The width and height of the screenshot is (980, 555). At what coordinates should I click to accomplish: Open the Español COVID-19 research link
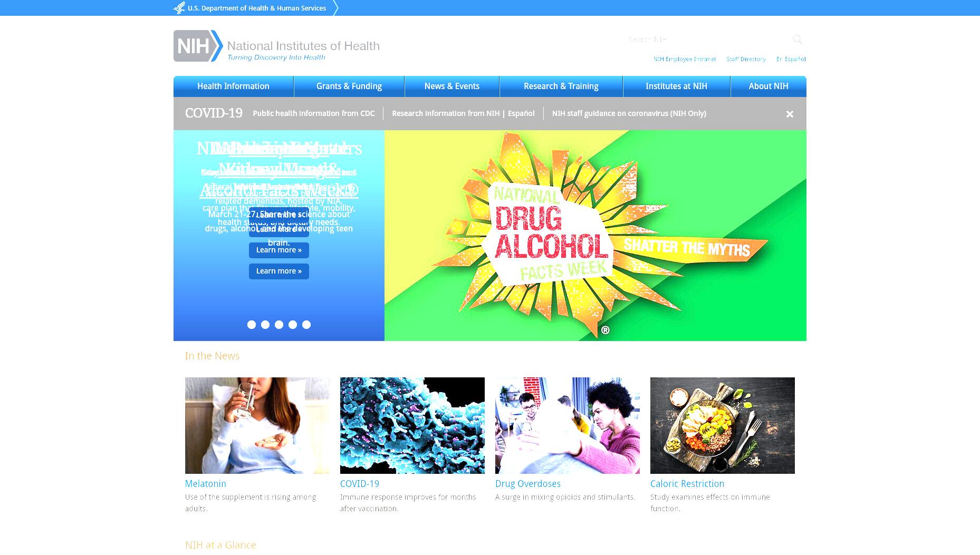pos(521,113)
